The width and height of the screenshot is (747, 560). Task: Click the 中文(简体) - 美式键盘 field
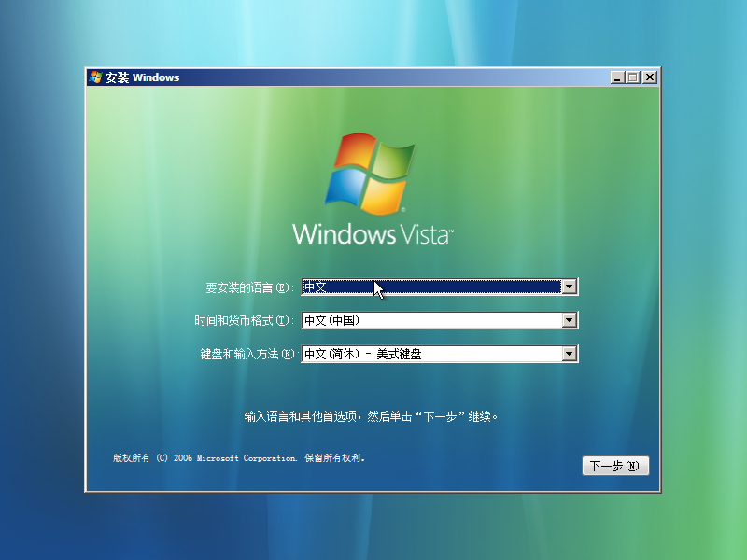point(420,354)
